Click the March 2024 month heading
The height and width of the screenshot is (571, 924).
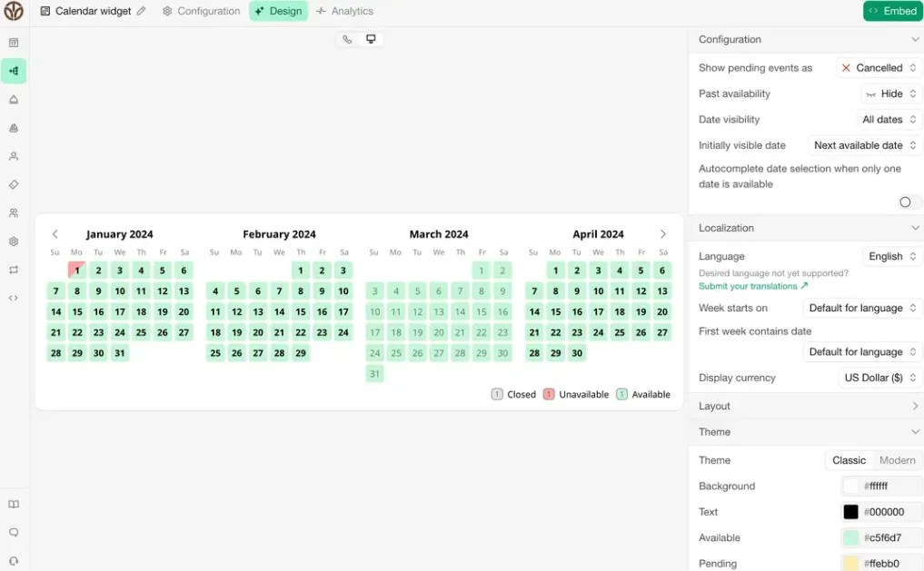439,234
